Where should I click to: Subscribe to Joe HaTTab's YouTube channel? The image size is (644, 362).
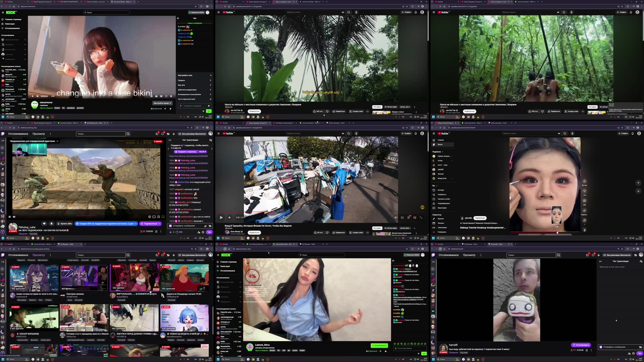[x=254, y=111]
